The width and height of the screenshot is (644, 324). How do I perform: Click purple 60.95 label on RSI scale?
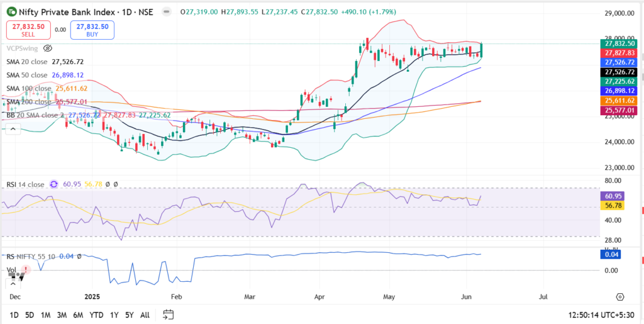click(x=612, y=196)
